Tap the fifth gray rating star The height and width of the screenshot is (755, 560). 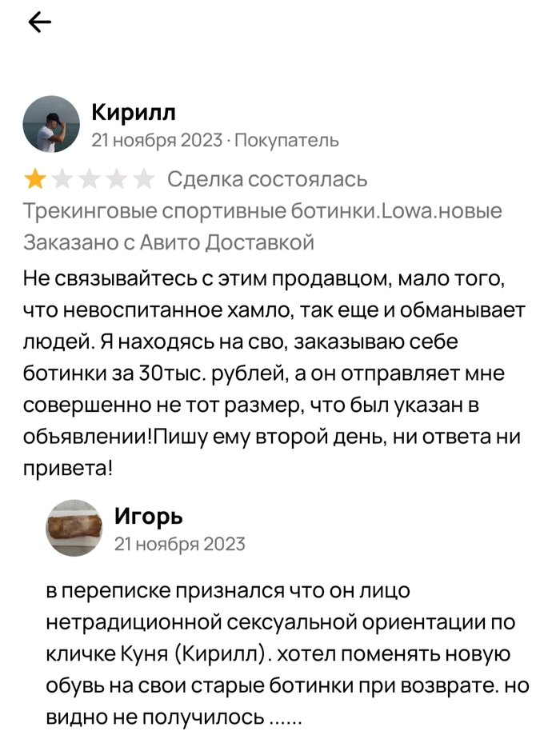click(144, 179)
